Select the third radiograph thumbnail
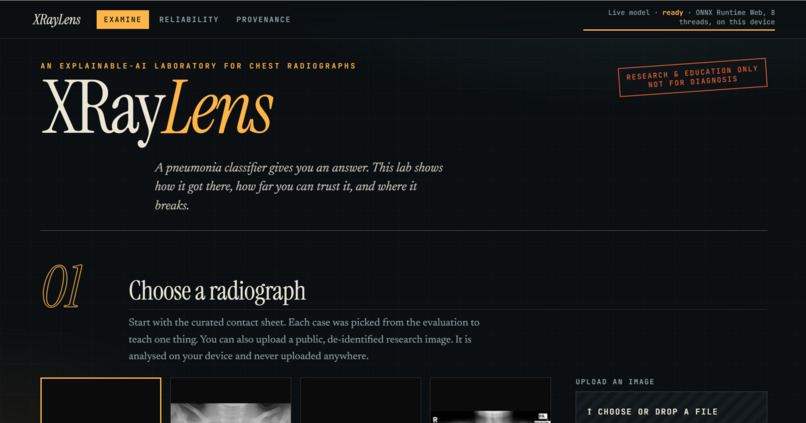Screen dimensions: 806x423 (360, 400)
